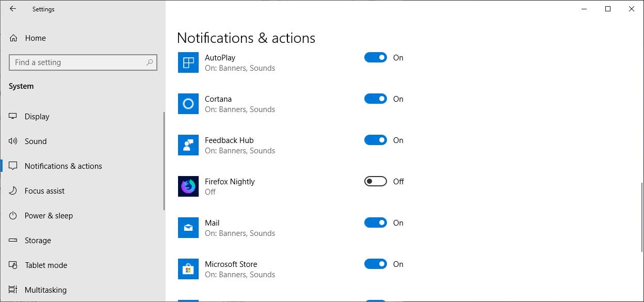The height and width of the screenshot is (302, 644).
Task: Open the Storage settings page
Action: click(82, 241)
